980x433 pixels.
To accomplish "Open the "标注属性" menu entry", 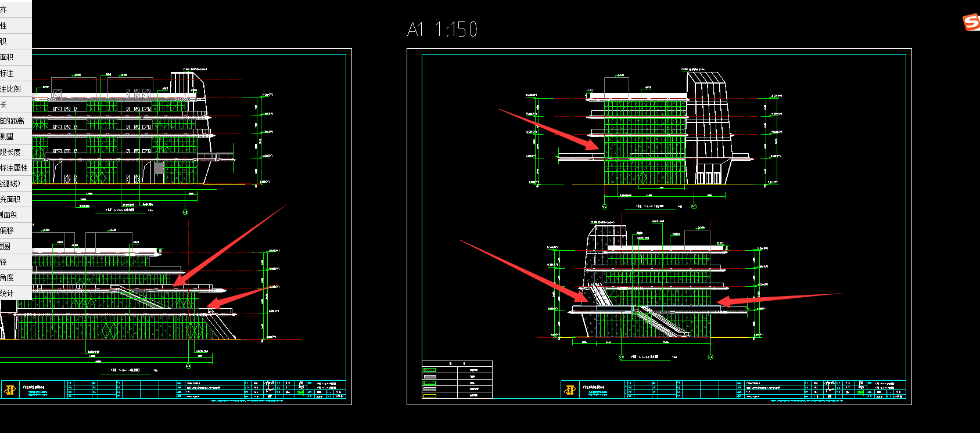I will tap(16, 168).
